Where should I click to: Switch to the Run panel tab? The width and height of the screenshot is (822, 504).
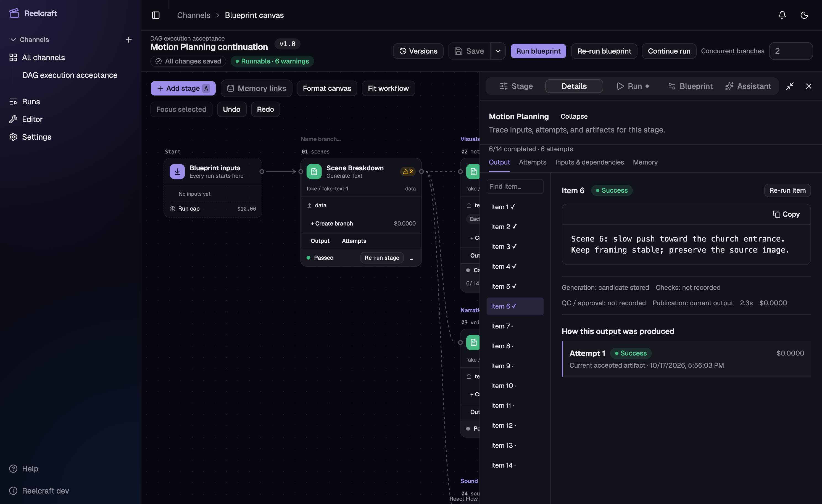click(x=633, y=86)
